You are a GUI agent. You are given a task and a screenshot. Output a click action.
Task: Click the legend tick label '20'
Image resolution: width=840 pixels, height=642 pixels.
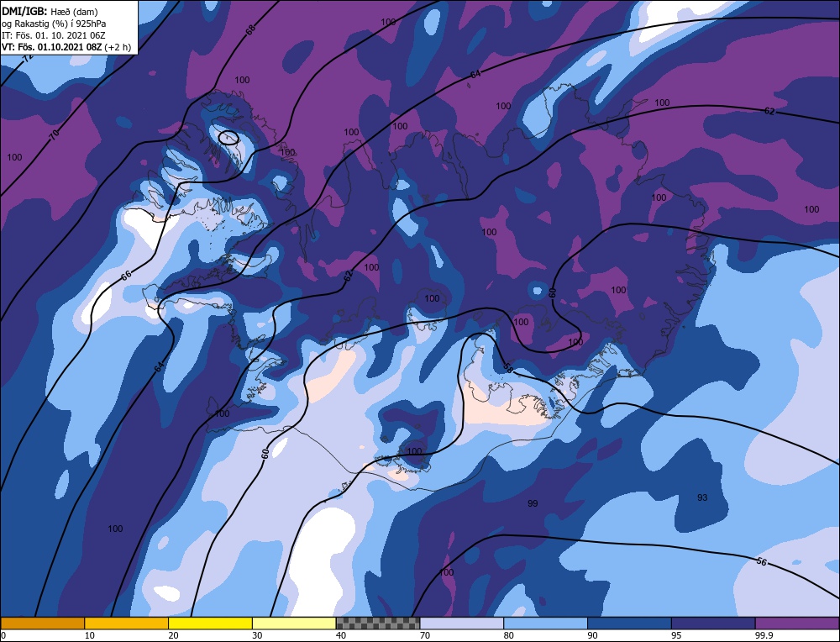click(174, 635)
